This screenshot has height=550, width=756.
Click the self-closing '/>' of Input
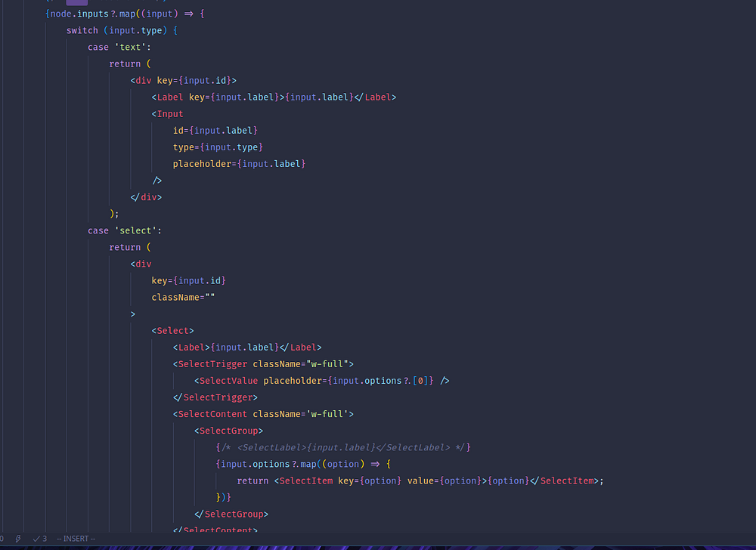pyautogui.click(x=156, y=181)
